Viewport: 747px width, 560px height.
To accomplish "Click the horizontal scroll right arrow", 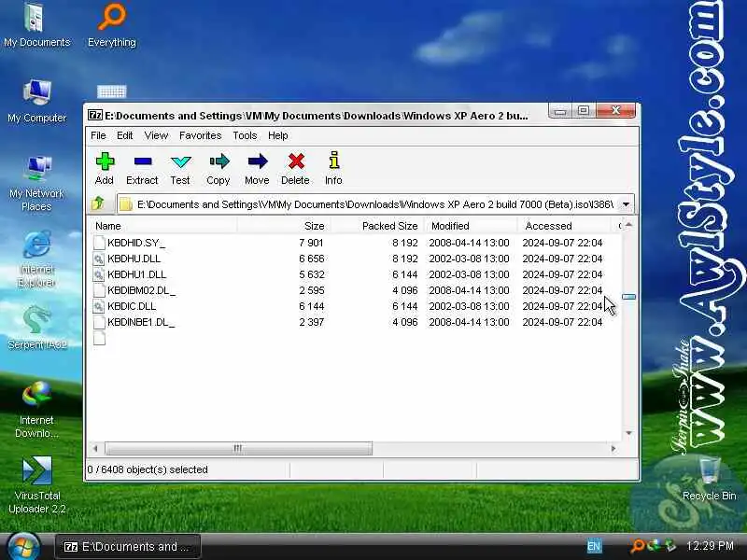I will click(x=613, y=448).
